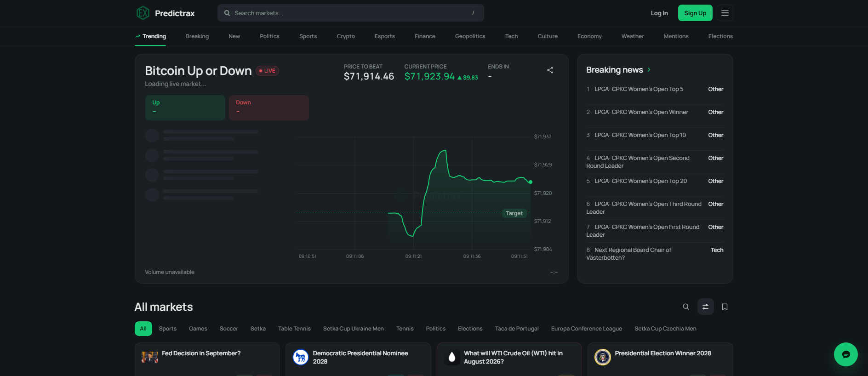Select the All markets filter chip
Viewport: 868px width, 376px height.
click(x=143, y=329)
